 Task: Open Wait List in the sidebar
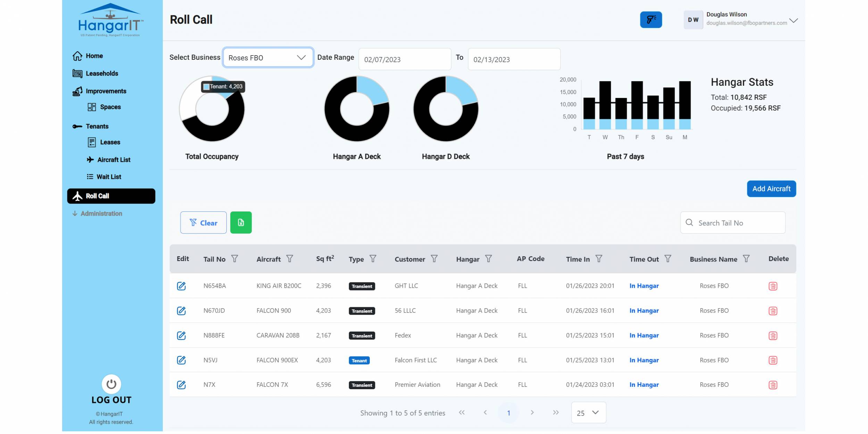pyautogui.click(x=104, y=177)
